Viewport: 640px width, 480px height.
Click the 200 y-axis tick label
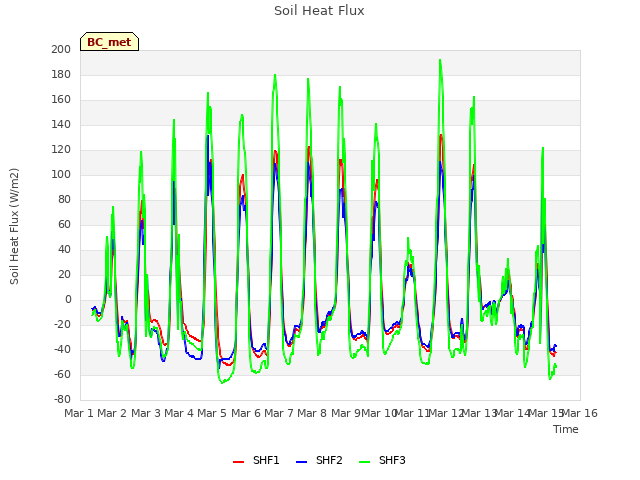click(x=61, y=49)
